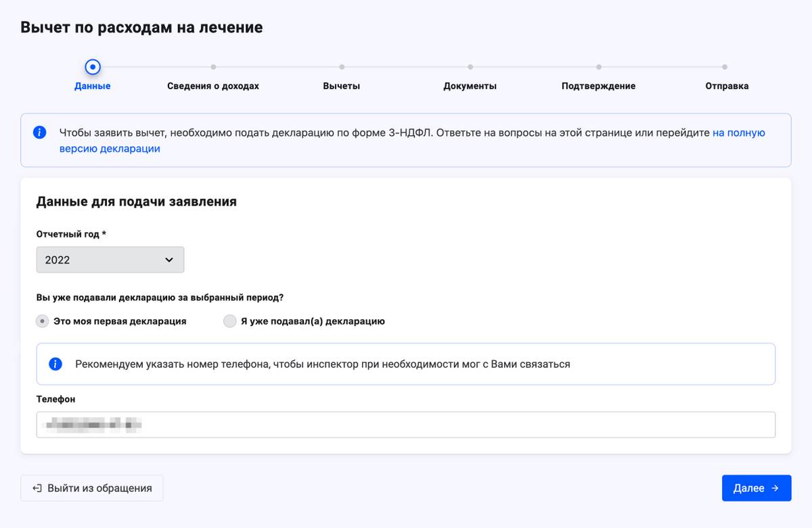Click the "Сведения о доходах" step dot
This screenshot has height=528, width=812.
click(213, 67)
